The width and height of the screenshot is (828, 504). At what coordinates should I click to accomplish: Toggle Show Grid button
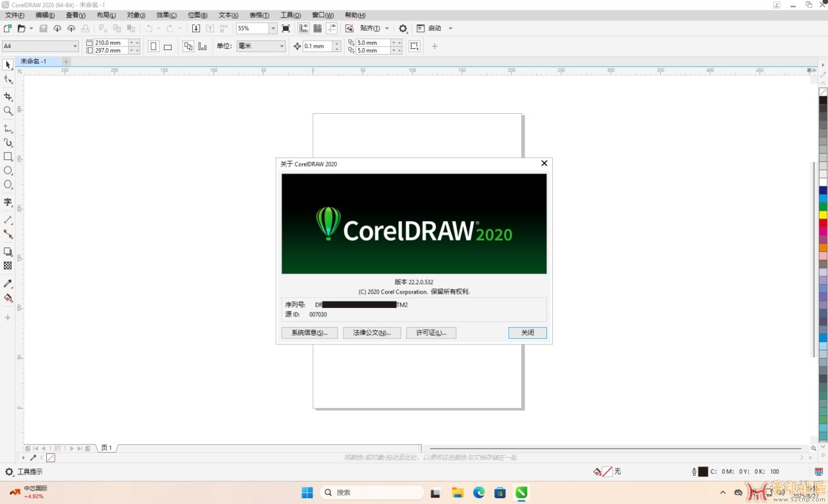[x=318, y=28]
